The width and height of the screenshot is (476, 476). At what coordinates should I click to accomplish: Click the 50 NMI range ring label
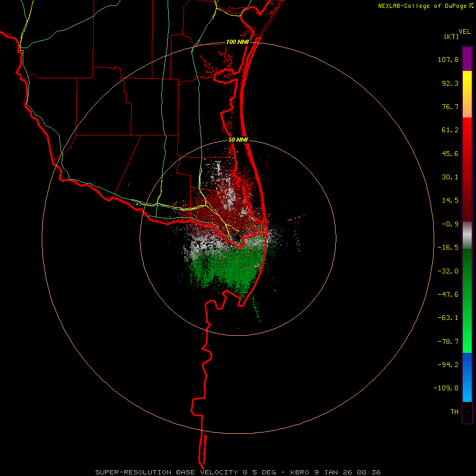tap(238, 140)
